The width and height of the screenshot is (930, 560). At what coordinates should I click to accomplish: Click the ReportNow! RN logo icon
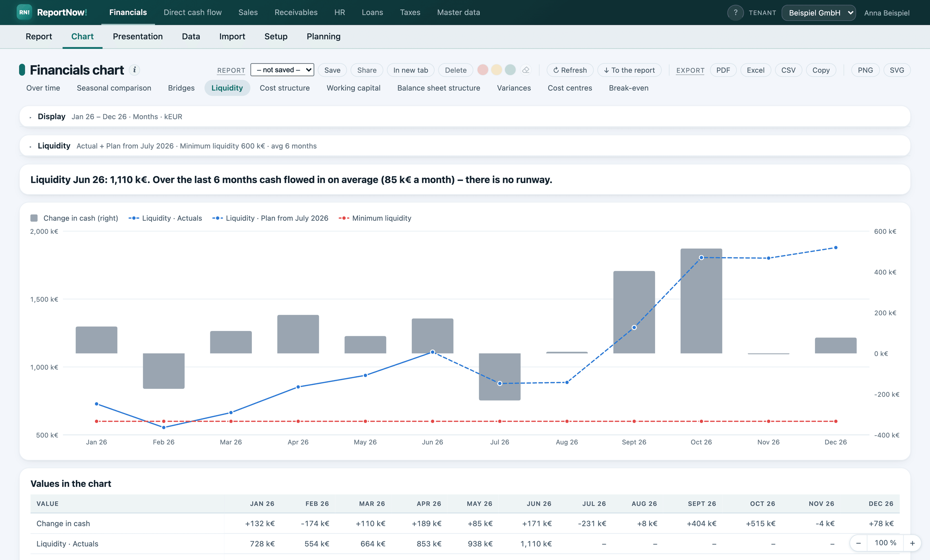pos(24,12)
